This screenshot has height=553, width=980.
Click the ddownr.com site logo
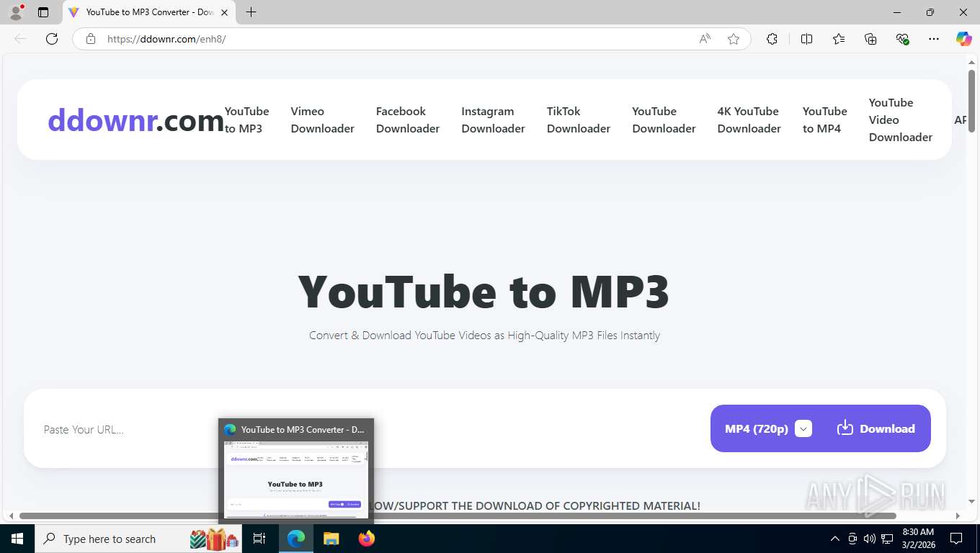[x=135, y=120]
